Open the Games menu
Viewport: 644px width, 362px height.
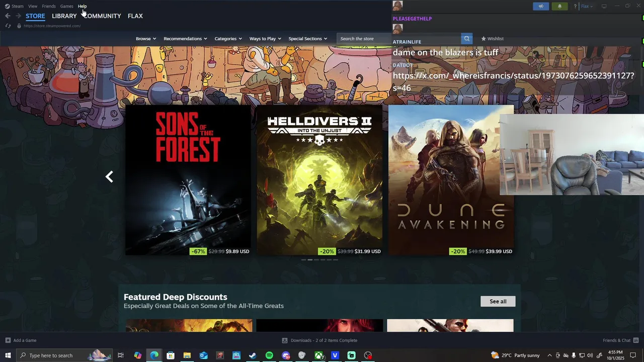[66, 6]
